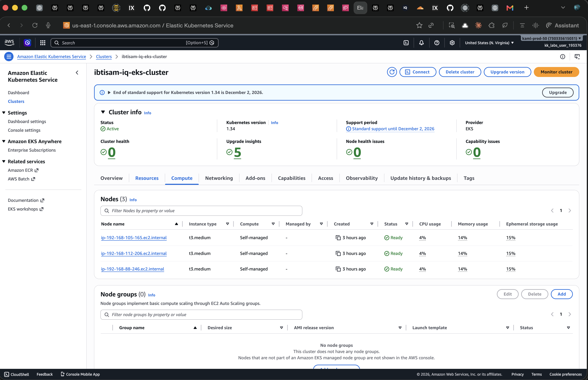
Task: Open AWS CloudShell terminal icon in header
Action: click(406, 43)
